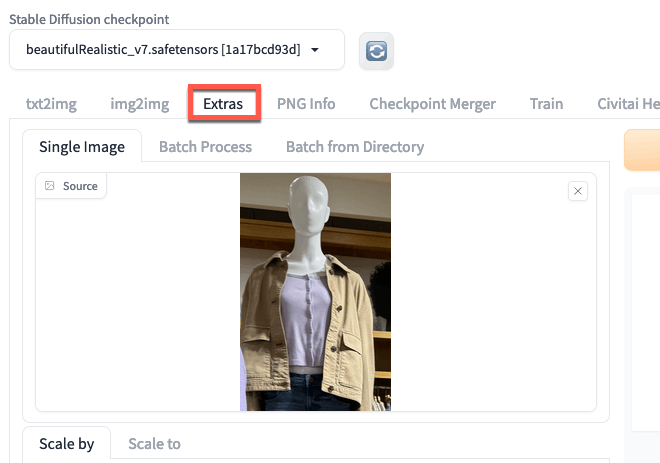Select the Scale by tab
The image size is (660, 463).
pos(67,444)
